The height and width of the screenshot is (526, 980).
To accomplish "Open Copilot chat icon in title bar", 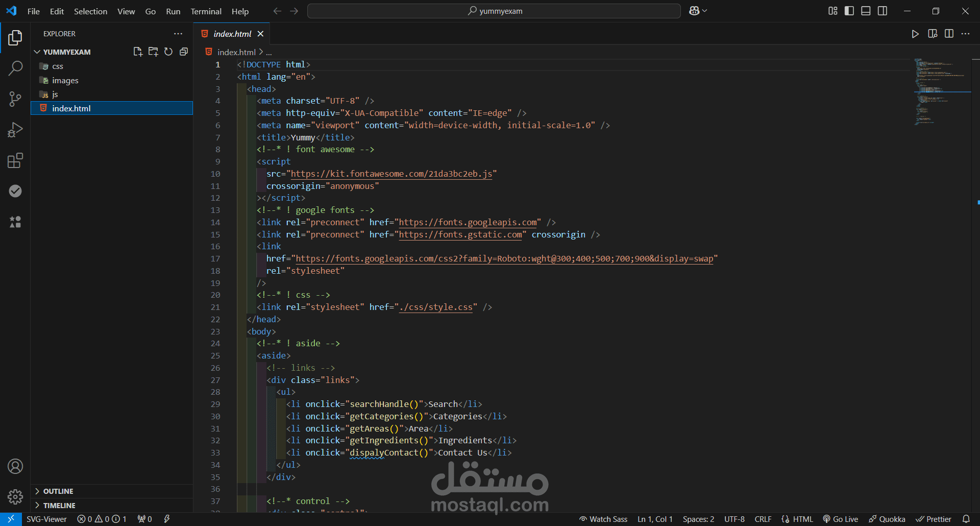I will pos(694,11).
